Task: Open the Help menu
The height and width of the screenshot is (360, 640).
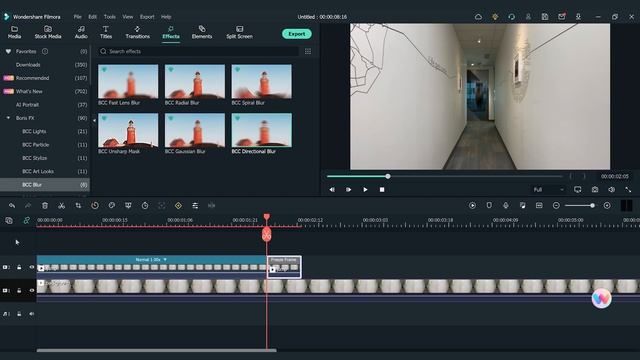Action: tap(166, 17)
